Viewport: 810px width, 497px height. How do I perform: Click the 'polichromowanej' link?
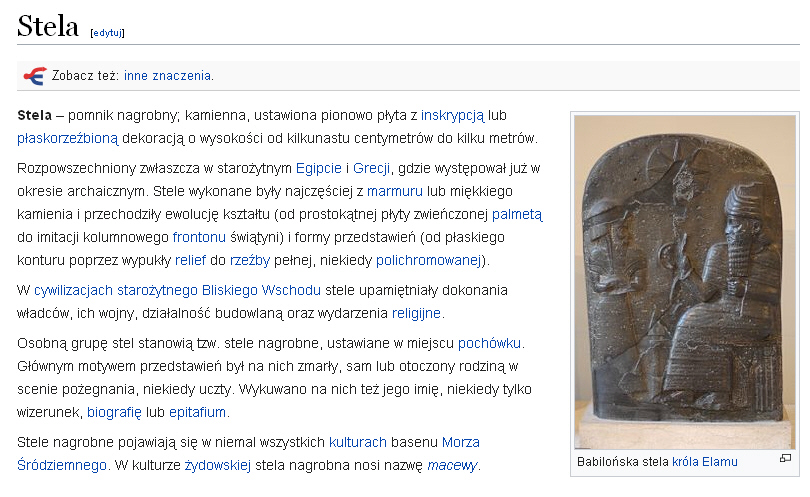click(x=429, y=260)
